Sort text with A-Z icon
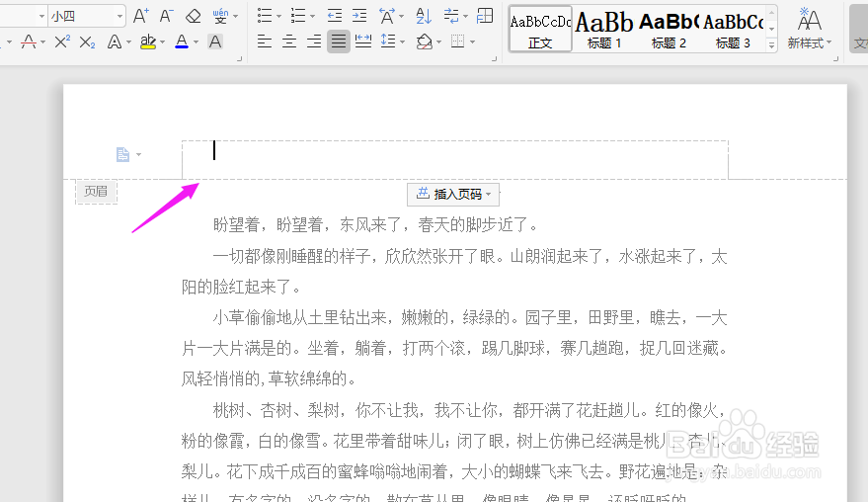868x502 pixels. (424, 16)
